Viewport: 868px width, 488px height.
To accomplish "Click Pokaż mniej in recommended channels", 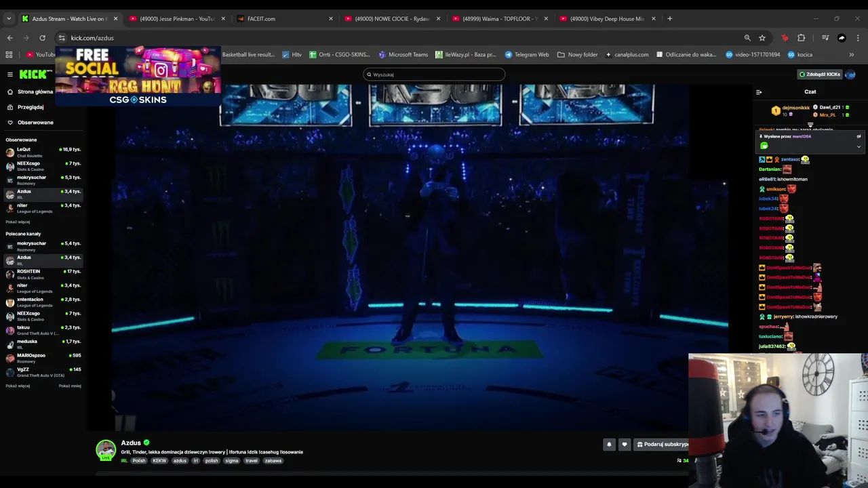I will [70, 386].
